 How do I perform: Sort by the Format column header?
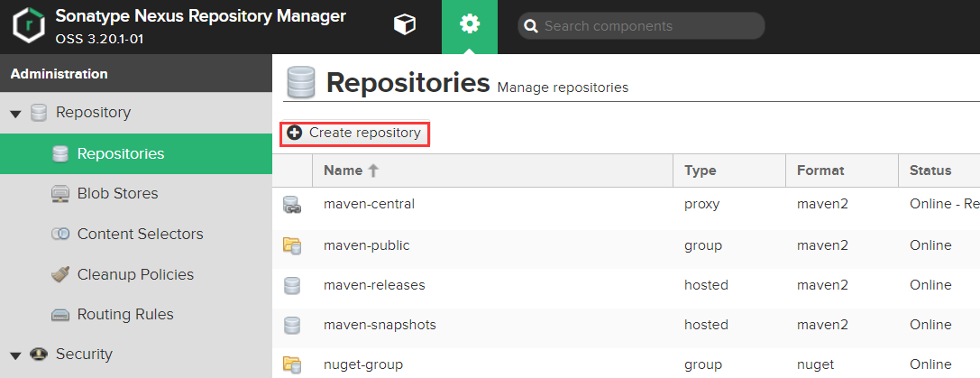[x=842, y=171]
